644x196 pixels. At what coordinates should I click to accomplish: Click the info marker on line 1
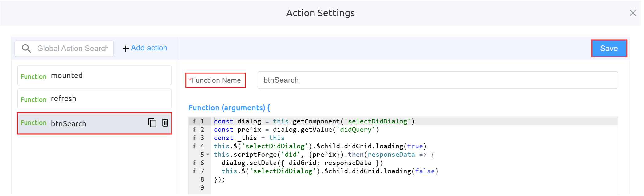194,121
